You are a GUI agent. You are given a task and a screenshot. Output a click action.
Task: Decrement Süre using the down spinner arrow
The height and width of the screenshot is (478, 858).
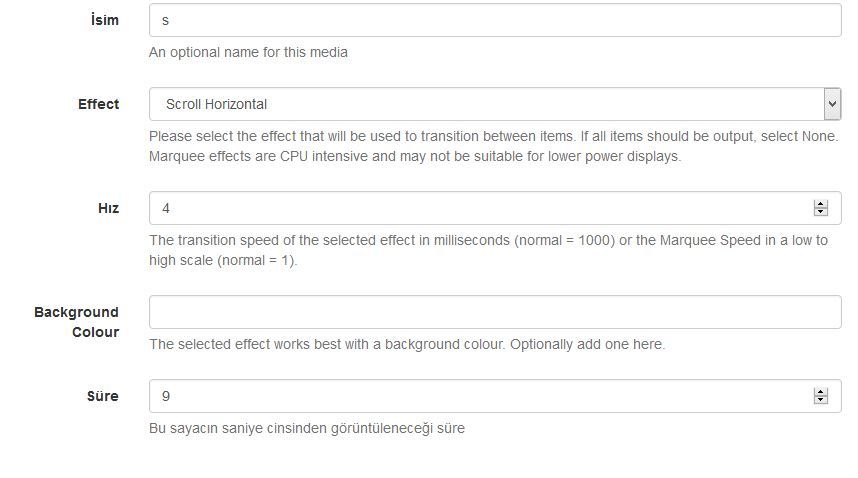[x=821, y=401]
